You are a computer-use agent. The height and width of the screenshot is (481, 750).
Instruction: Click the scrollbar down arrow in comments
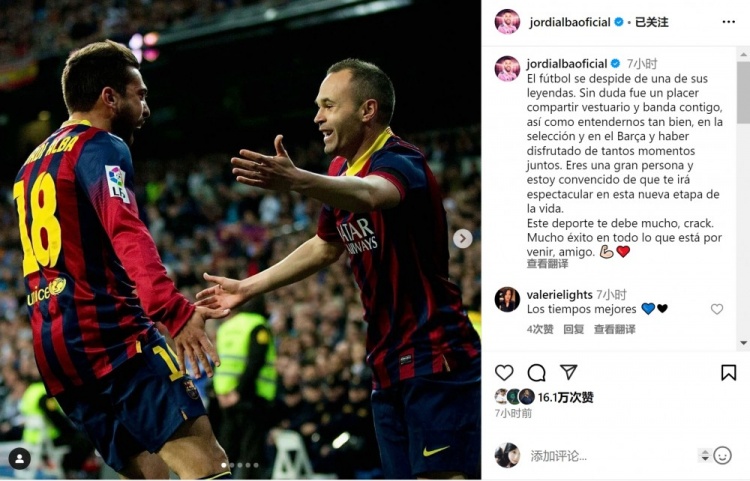coord(744,343)
